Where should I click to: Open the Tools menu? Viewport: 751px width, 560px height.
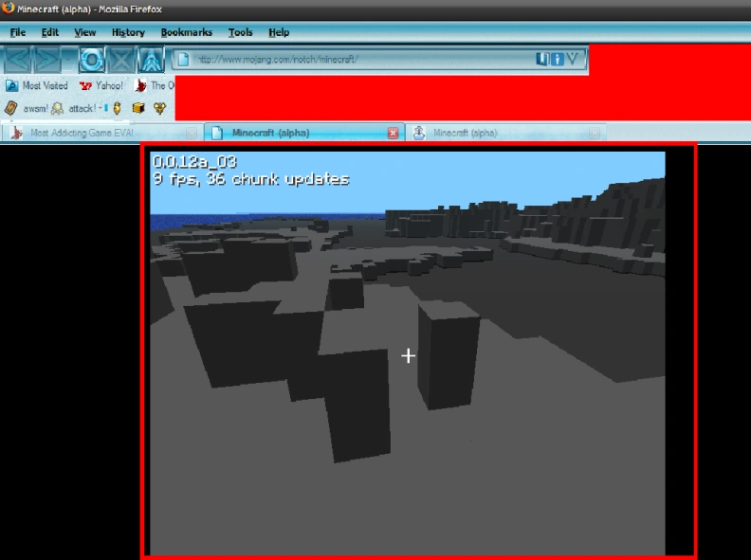click(240, 32)
